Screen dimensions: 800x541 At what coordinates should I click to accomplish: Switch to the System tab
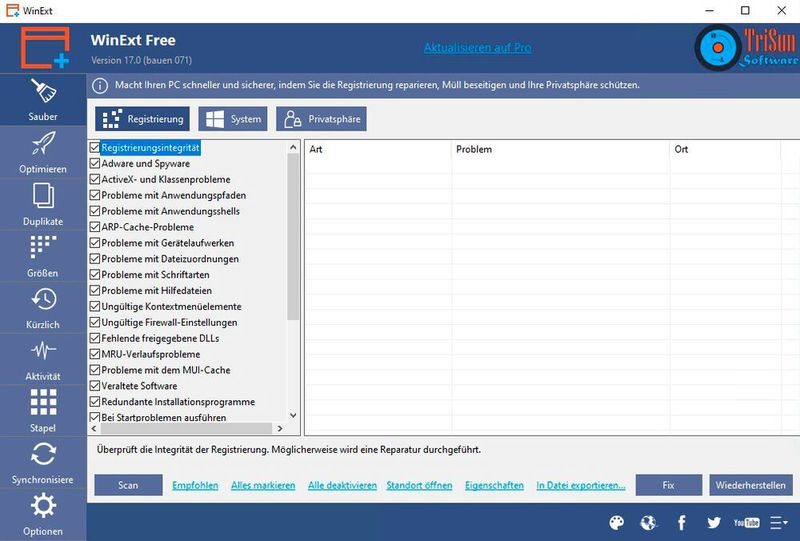point(233,119)
